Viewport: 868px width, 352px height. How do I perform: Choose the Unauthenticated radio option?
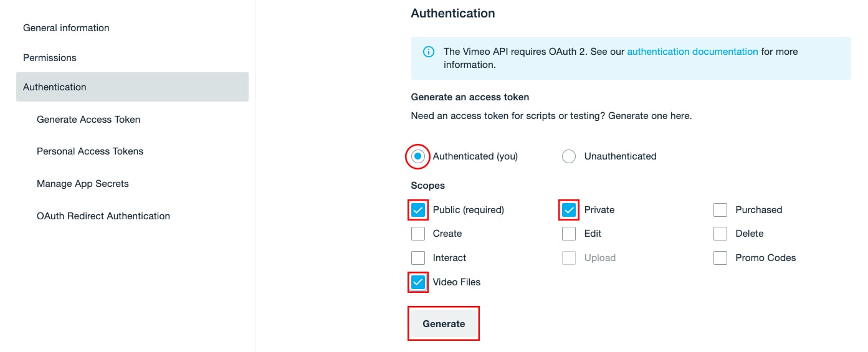coord(569,156)
